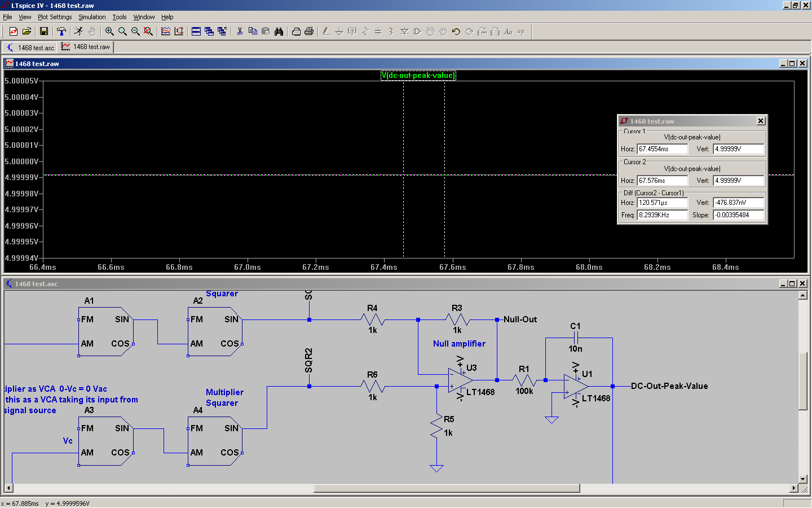Image resolution: width=812 pixels, height=508 pixels.
Task: Click Cursor 1 Vert field 4.99999V
Action: point(739,149)
